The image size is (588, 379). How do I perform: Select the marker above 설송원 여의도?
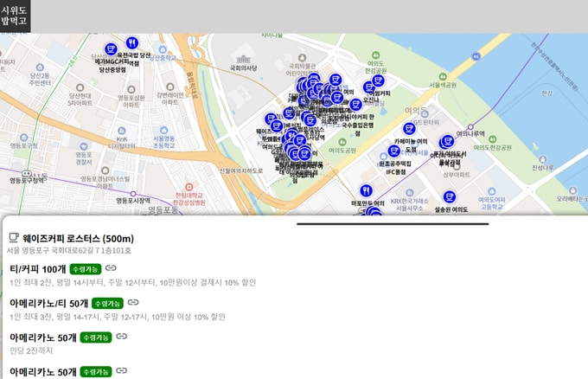coord(450,196)
